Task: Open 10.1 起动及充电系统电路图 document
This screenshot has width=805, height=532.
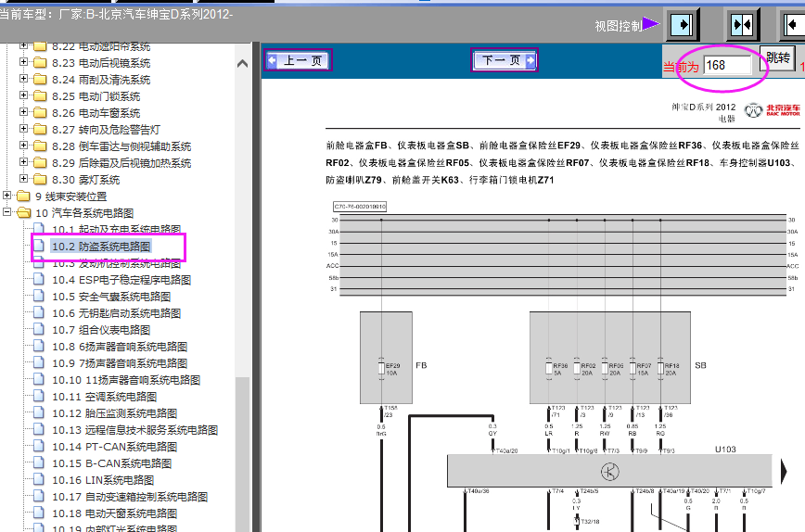Action: [x=117, y=229]
